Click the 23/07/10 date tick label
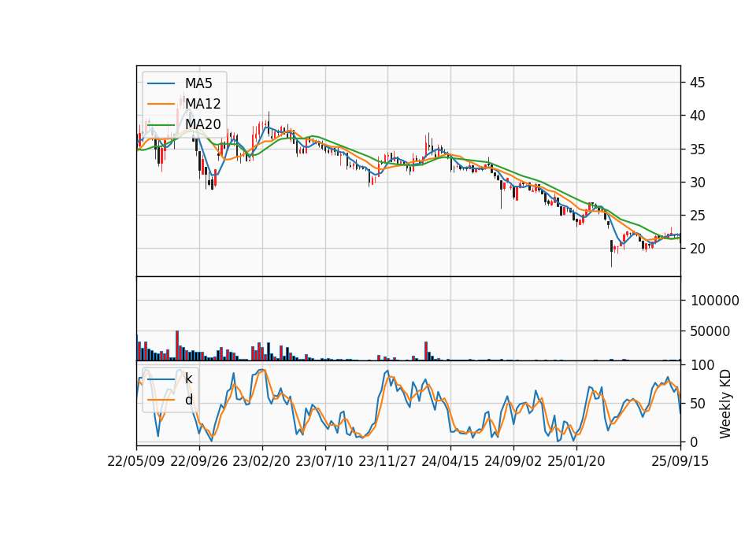This screenshot has width=756, height=543. tap(324, 461)
